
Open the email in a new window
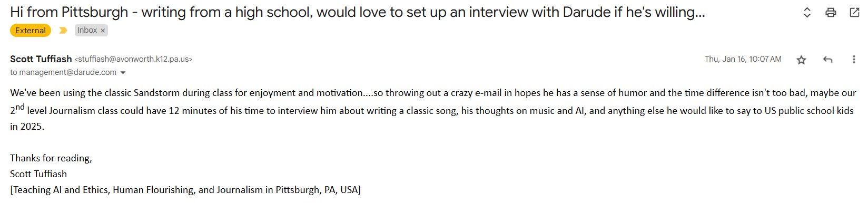(x=854, y=13)
